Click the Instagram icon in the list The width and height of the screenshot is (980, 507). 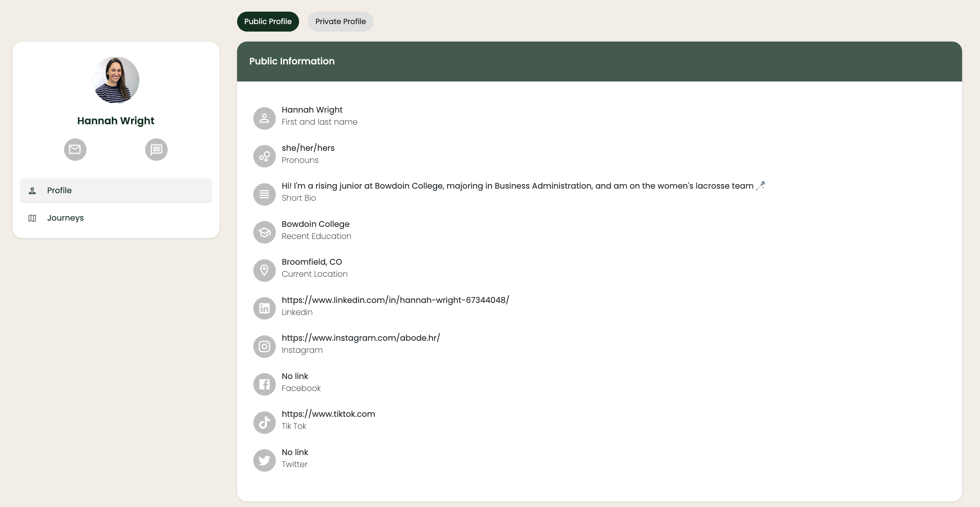tap(265, 347)
